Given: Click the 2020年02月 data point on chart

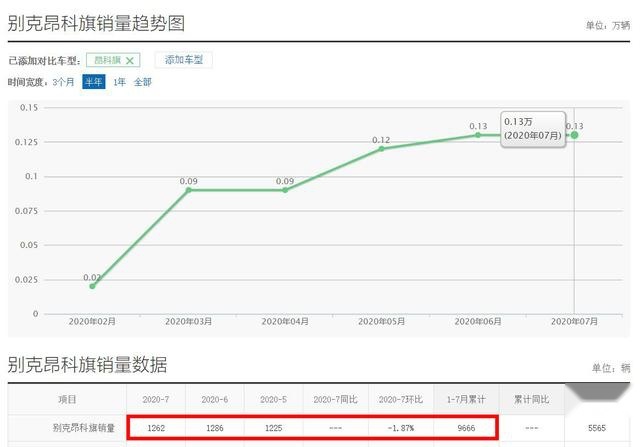Looking at the screenshot, I should [x=92, y=286].
